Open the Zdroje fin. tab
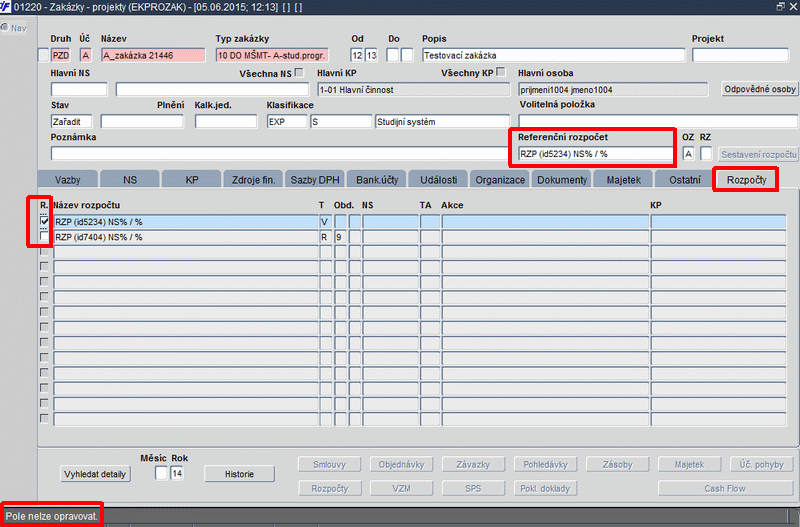Screen dimensions: 800x527 (254, 180)
